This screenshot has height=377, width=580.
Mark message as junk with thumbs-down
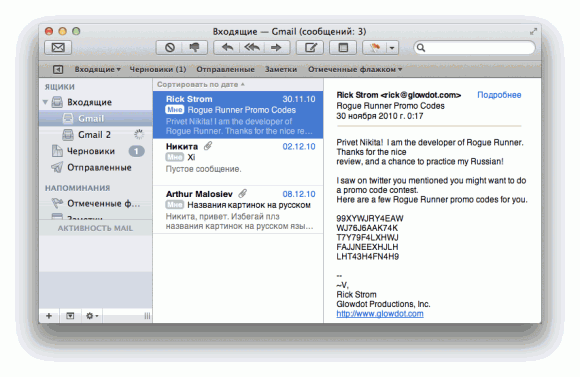pyautogui.click(x=195, y=47)
